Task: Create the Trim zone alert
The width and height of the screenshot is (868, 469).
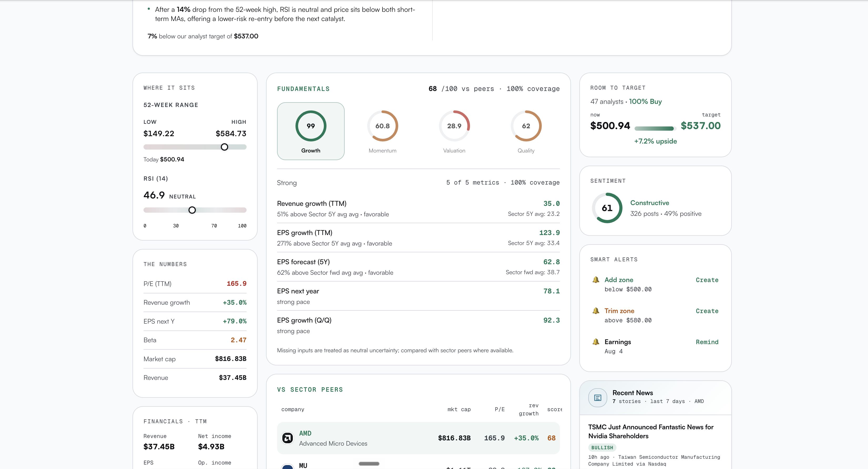Action: (707, 311)
